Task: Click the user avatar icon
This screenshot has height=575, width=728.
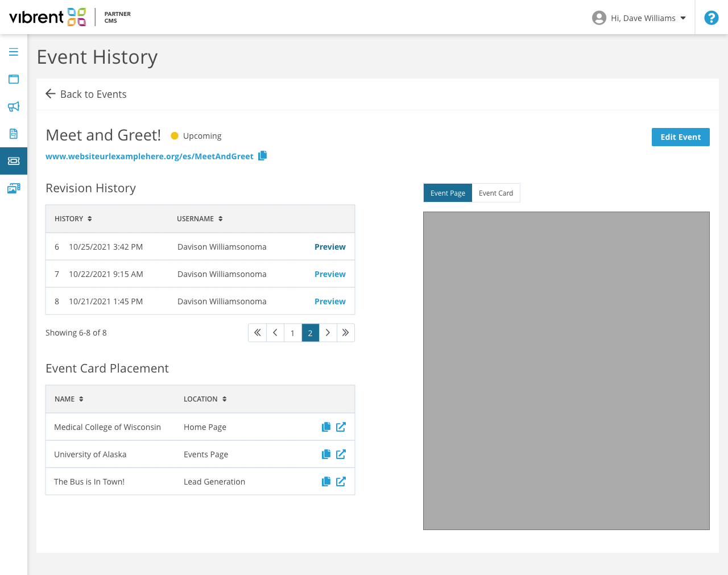Action: [599, 18]
